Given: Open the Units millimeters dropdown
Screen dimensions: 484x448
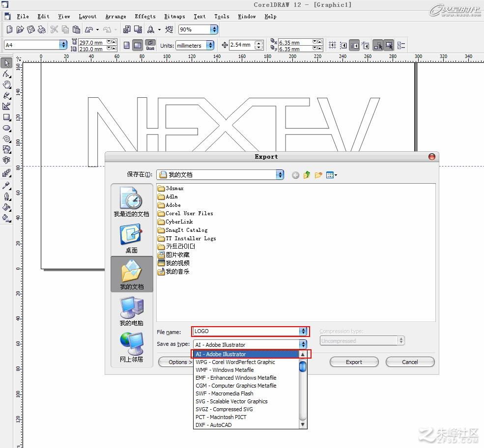Looking at the screenshot, I should click(x=210, y=45).
